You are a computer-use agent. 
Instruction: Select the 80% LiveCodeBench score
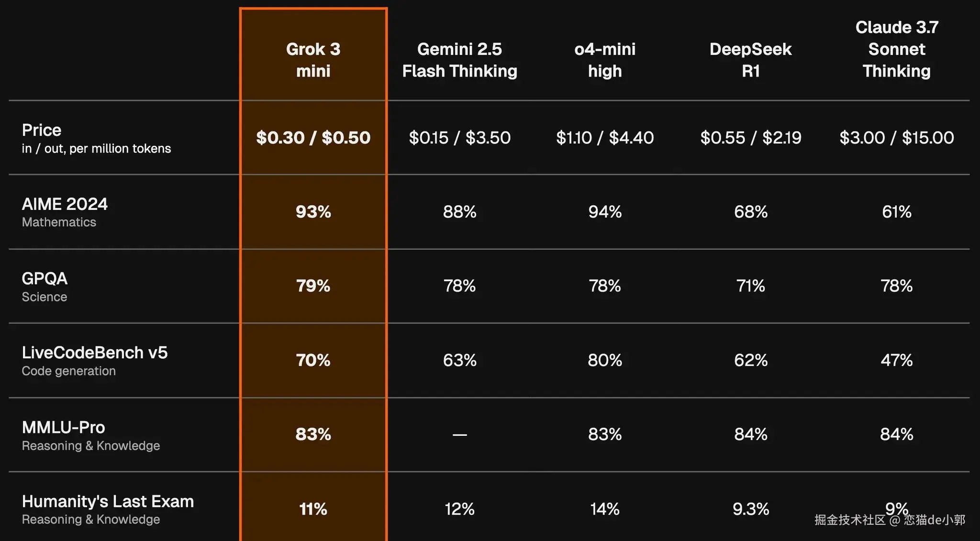pos(605,360)
